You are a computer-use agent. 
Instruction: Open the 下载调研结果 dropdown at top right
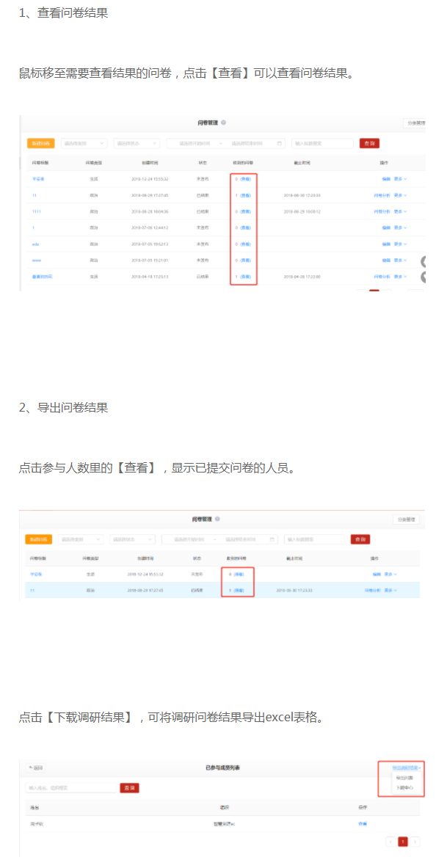pos(406,767)
